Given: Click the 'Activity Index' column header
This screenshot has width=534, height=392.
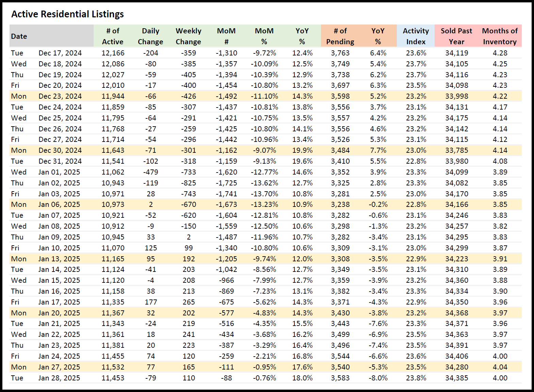Looking at the screenshot, I should tap(416, 36).
